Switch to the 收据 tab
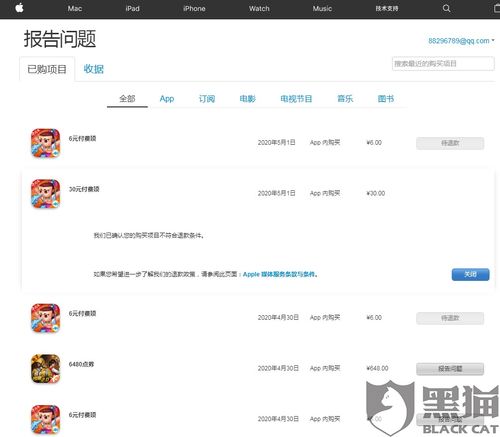This screenshot has width=500, height=437. coord(94,69)
